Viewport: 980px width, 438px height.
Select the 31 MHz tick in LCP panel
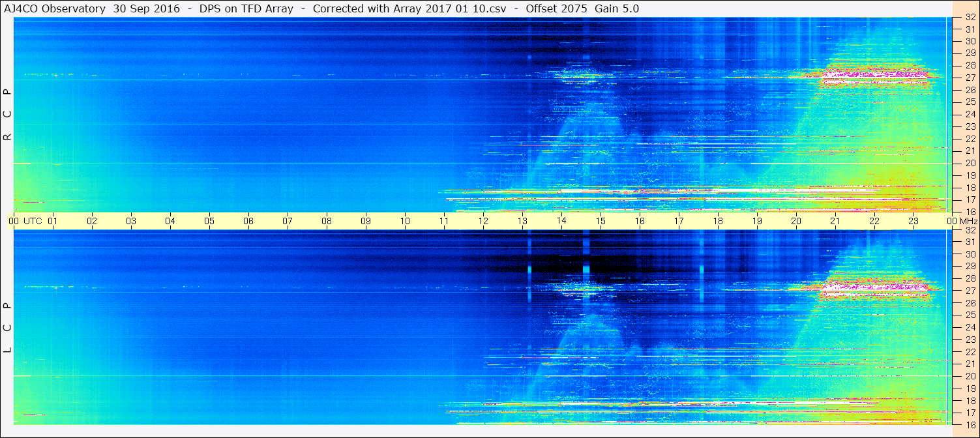970,242
